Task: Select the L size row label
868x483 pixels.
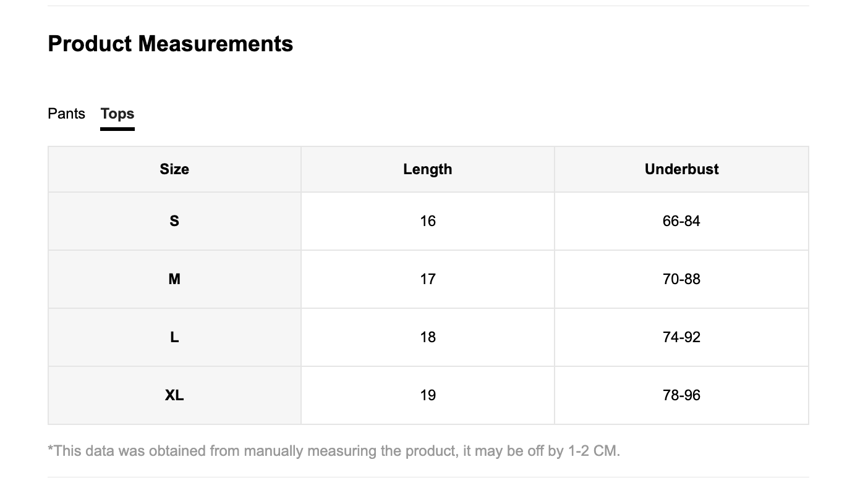Action: coord(174,337)
